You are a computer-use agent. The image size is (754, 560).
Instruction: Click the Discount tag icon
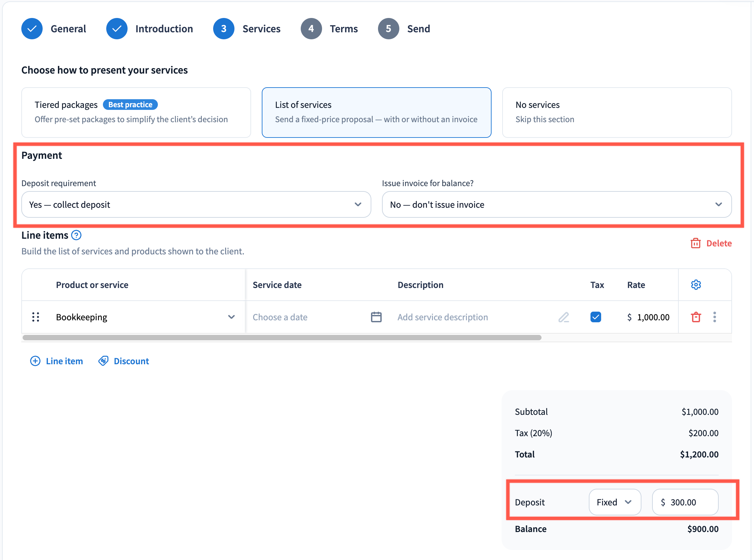coord(103,361)
